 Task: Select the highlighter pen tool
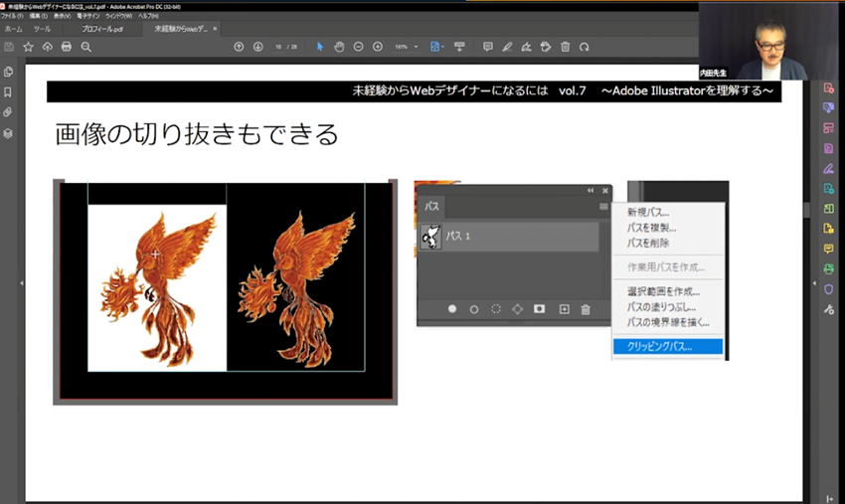[507, 47]
